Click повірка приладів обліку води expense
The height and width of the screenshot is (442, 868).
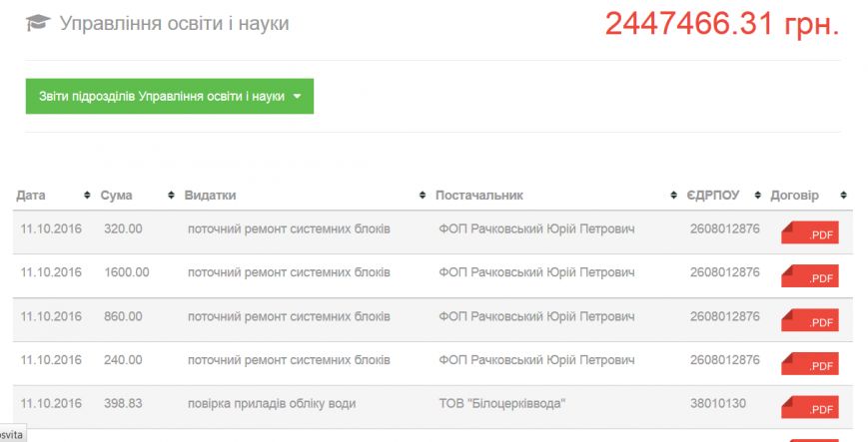click(272, 404)
